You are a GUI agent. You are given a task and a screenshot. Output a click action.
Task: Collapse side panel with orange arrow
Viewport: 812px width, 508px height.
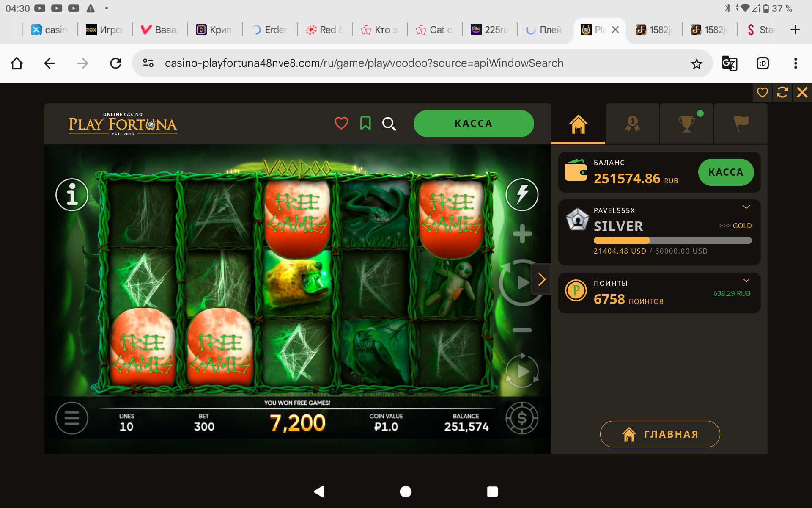[x=541, y=279]
